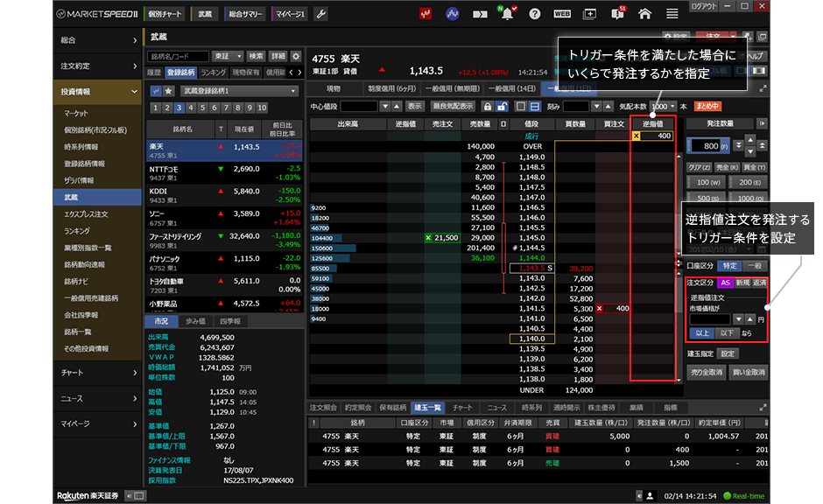The width and height of the screenshot is (823, 504).
Task: Open the help question mark icon
Action: coord(534,14)
